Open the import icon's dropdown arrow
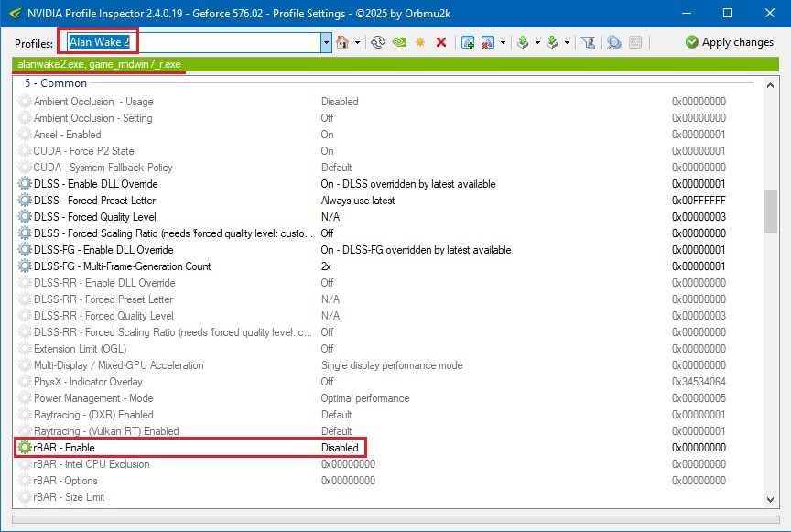Viewport: 791px width, 532px height. 567,42
